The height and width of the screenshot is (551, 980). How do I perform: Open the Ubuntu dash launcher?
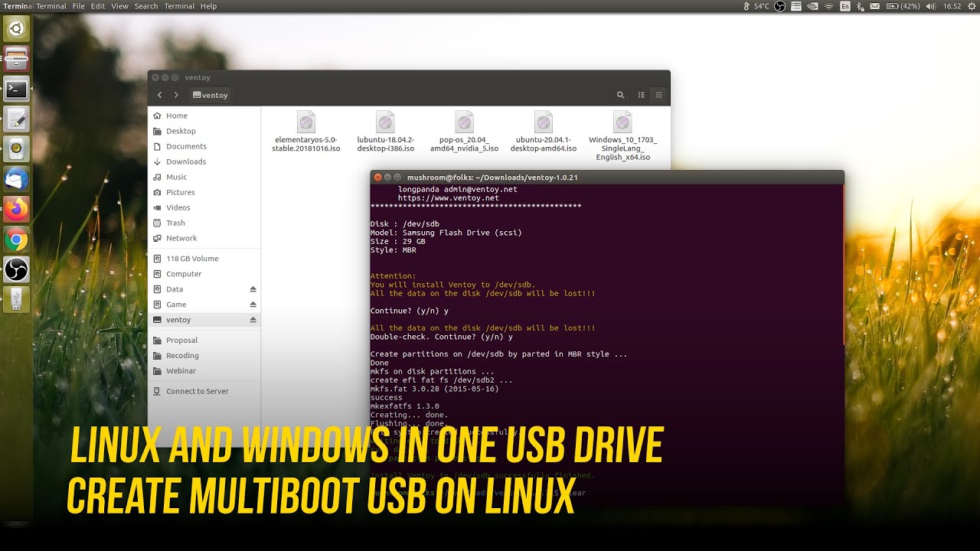[16, 30]
